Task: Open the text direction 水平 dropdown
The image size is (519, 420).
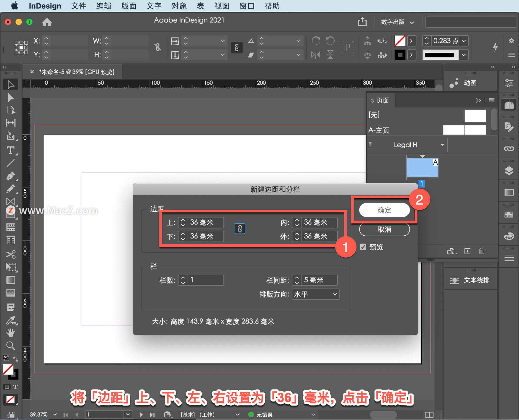Action: (x=315, y=294)
